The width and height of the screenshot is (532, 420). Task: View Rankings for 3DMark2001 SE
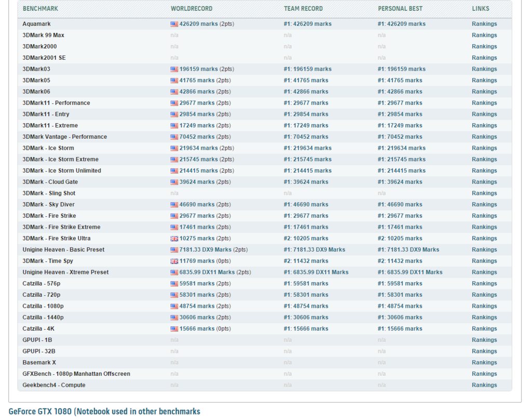484,58
